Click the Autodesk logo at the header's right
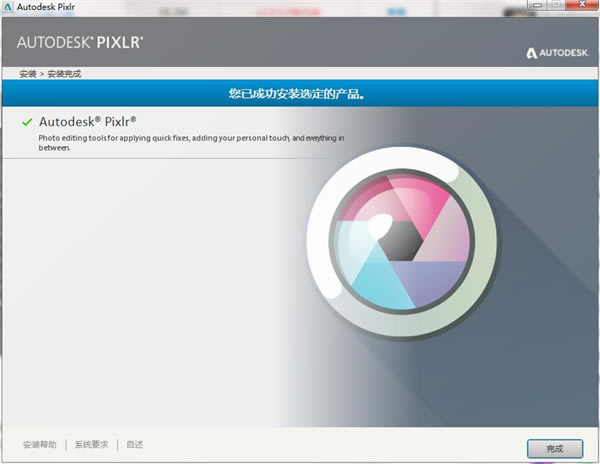The image size is (600, 464). (558, 53)
